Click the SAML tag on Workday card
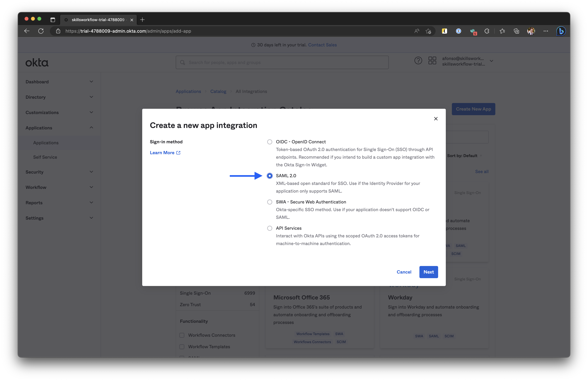The width and height of the screenshot is (588, 381). tap(434, 336)
